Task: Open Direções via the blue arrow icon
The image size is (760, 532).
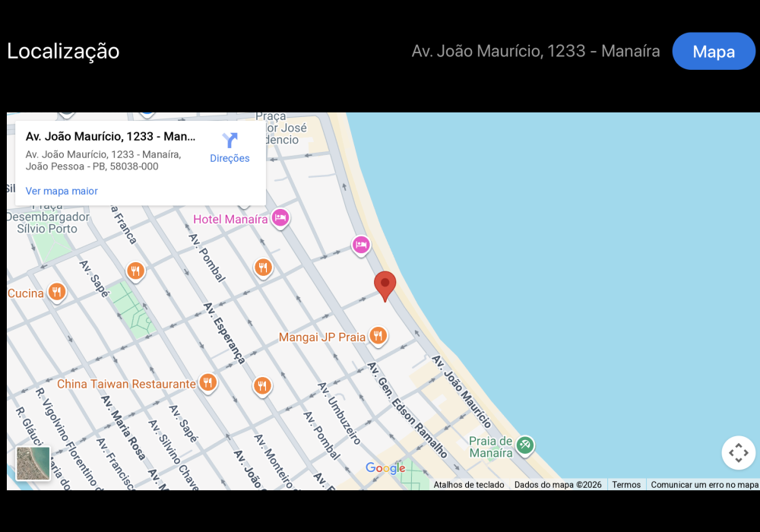Action: point(230,141)
